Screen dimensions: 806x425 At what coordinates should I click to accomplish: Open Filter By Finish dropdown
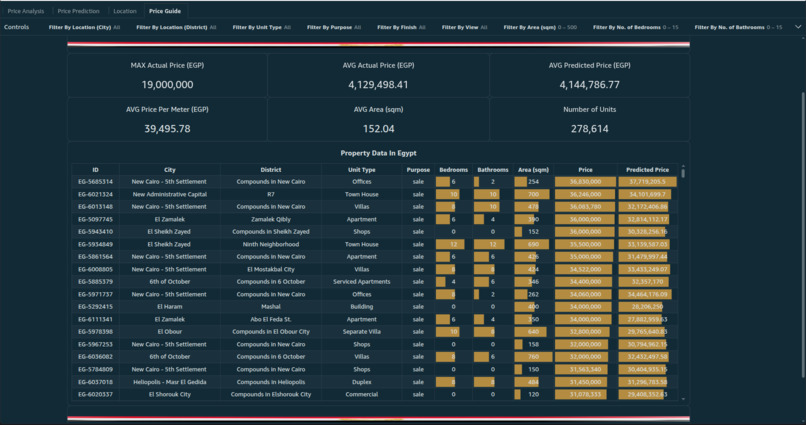click(401, 27)
